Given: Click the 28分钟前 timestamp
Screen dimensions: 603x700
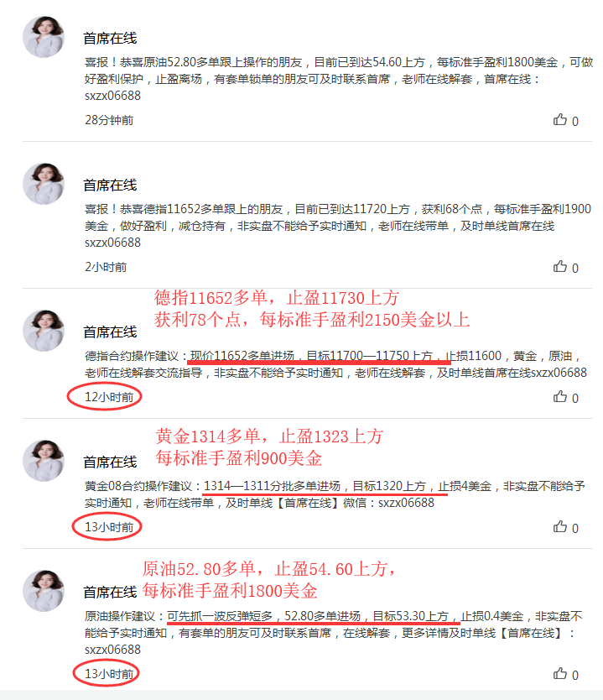Looking at the screenshot, I should pyautogui.click(x=109, y=120).
